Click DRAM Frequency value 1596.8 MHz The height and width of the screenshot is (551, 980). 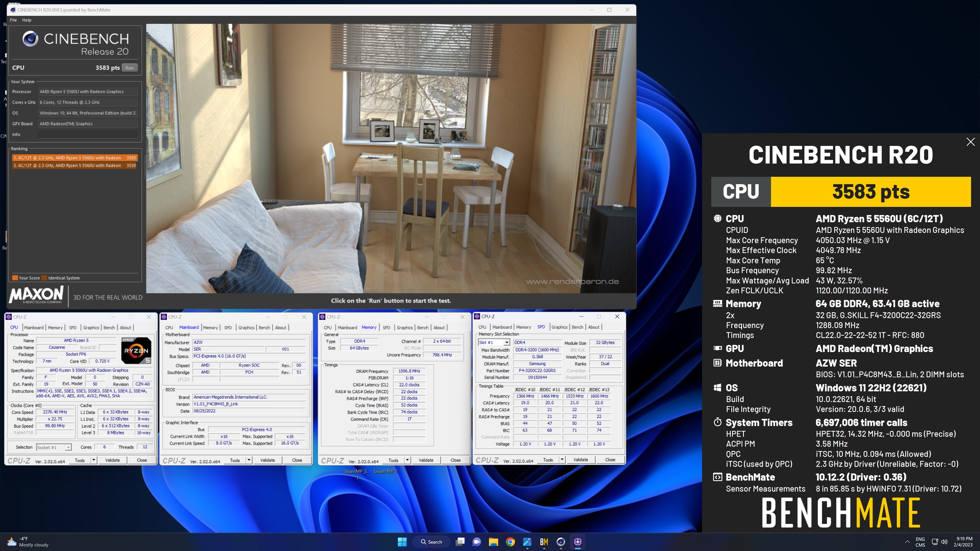tap(409, 371)
